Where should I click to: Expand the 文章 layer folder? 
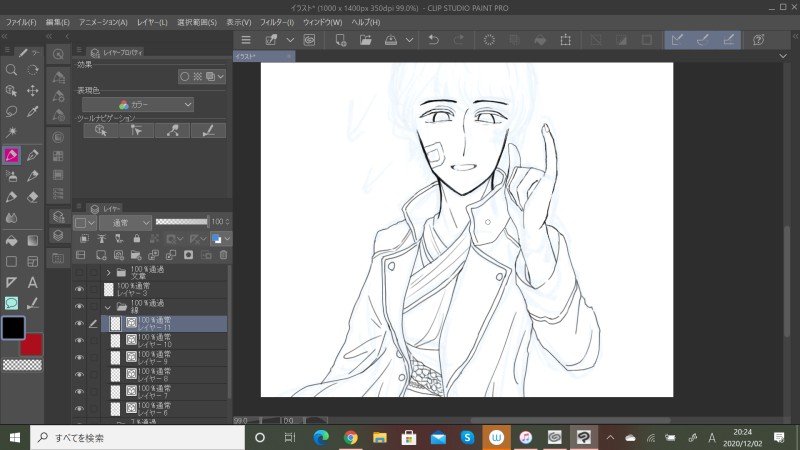coord(108,272)
